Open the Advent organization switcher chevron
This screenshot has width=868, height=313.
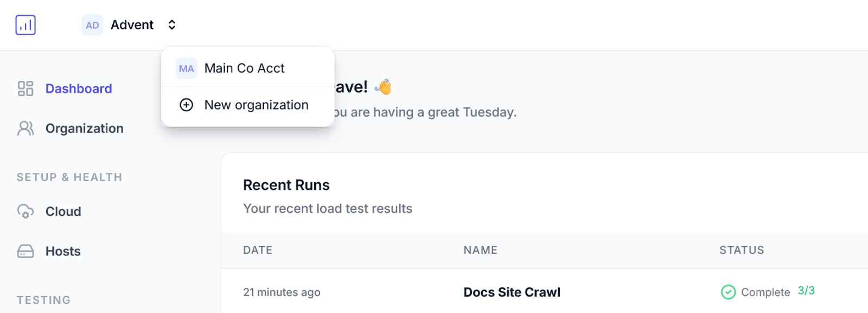point(171,24)
